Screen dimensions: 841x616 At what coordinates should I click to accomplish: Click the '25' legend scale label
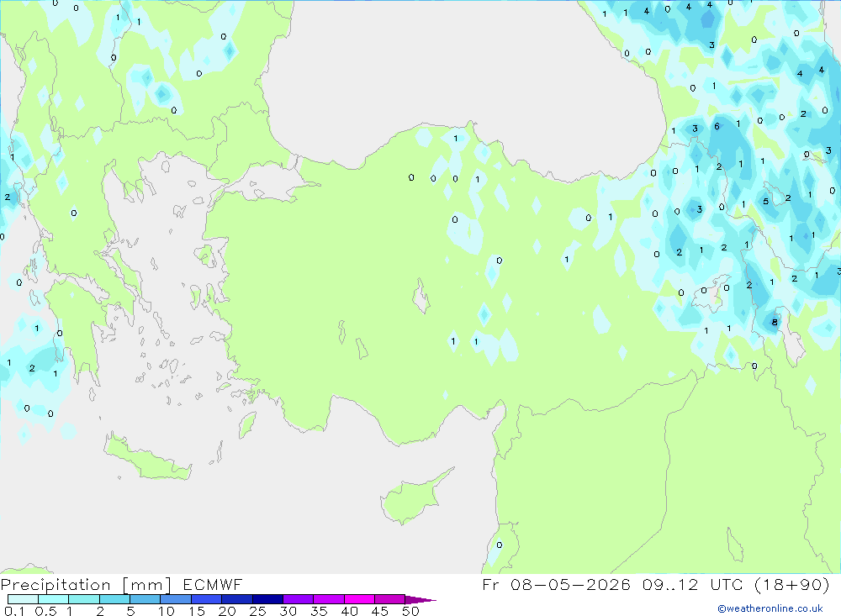pyautogui.click(x=258, y=611)
